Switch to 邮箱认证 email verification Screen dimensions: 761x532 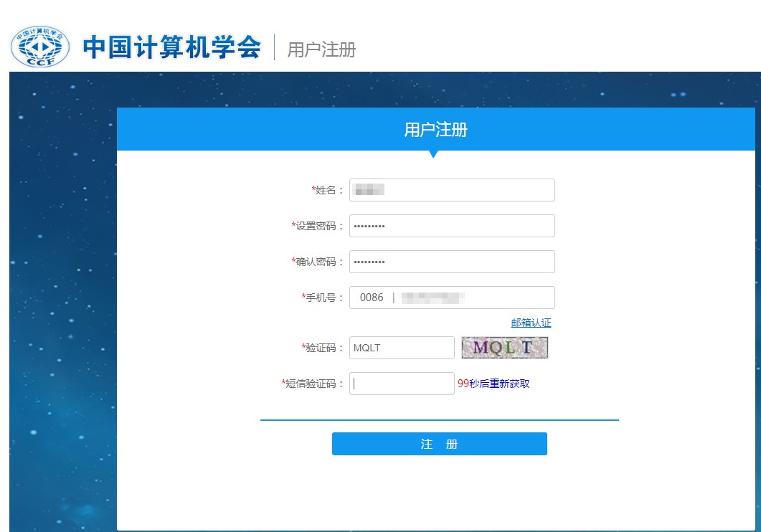[x=531, y=323]
